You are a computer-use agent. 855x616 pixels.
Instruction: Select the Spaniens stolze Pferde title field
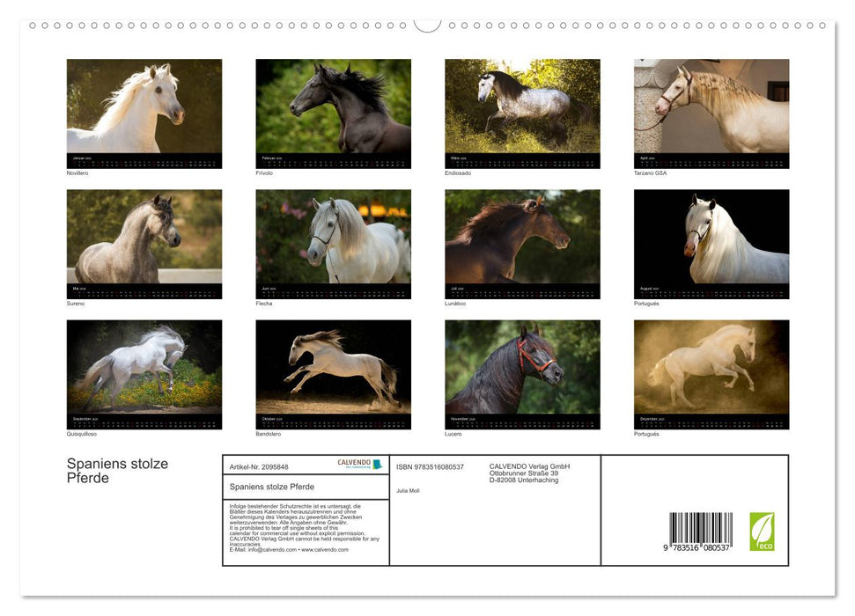[271, 488]
